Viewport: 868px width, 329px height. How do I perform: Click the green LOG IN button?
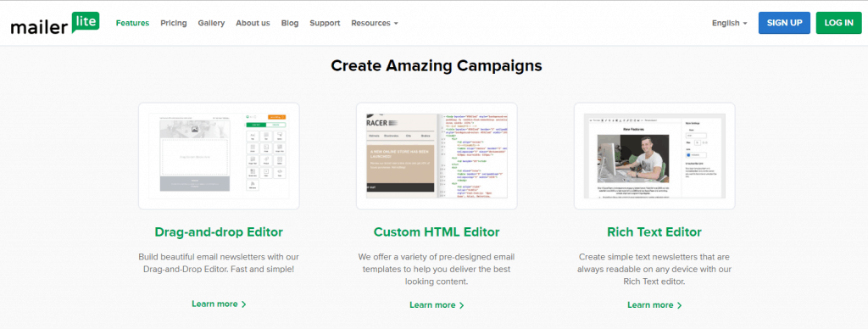pos(838,23)
